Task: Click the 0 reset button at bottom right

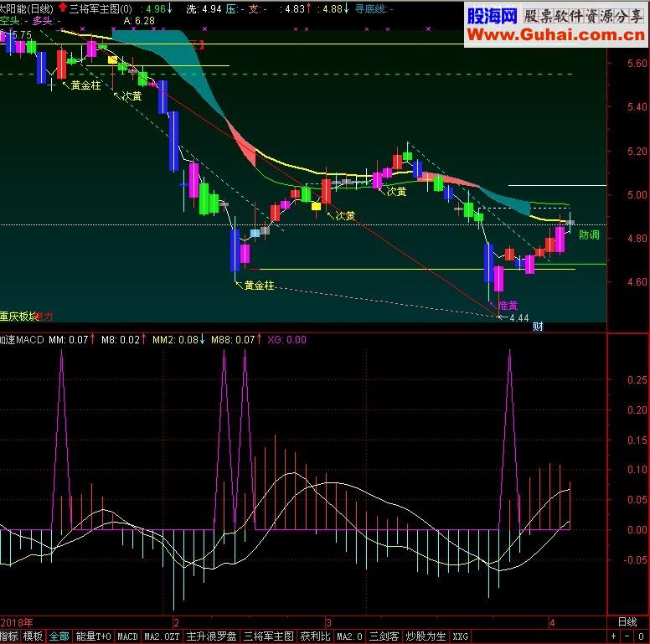Action: 642,636
